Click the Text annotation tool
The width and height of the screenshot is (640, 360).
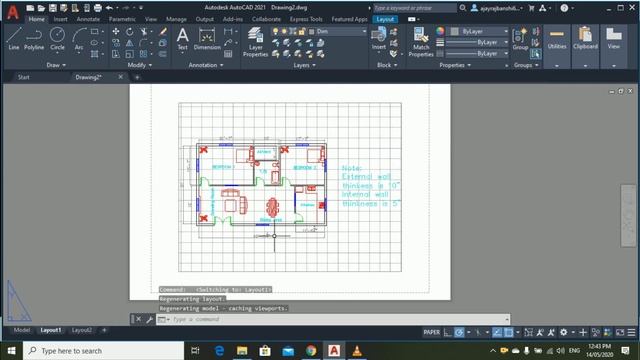click(x=182, y=38)
